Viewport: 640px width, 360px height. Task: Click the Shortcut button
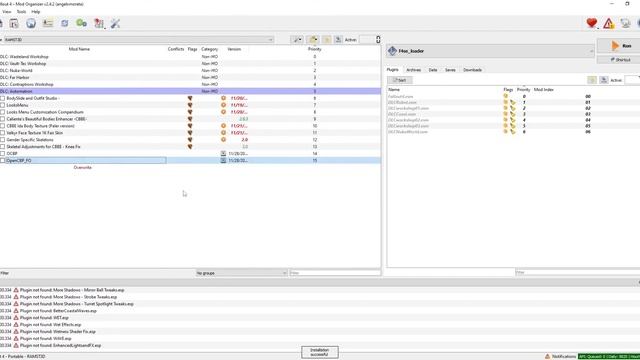tap(620, 60)
